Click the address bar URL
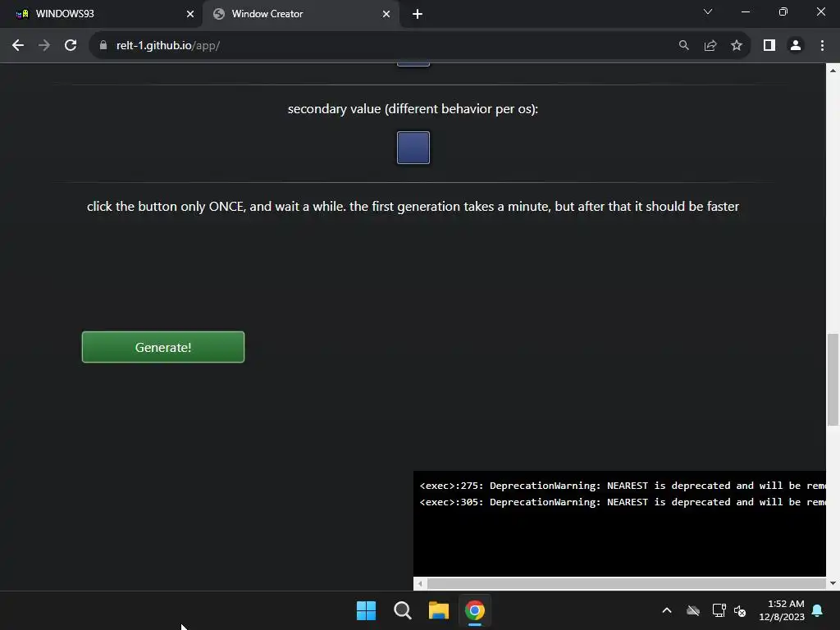Image resolution: width=840 pixels, height=630 pixels. tap(168, 46)
